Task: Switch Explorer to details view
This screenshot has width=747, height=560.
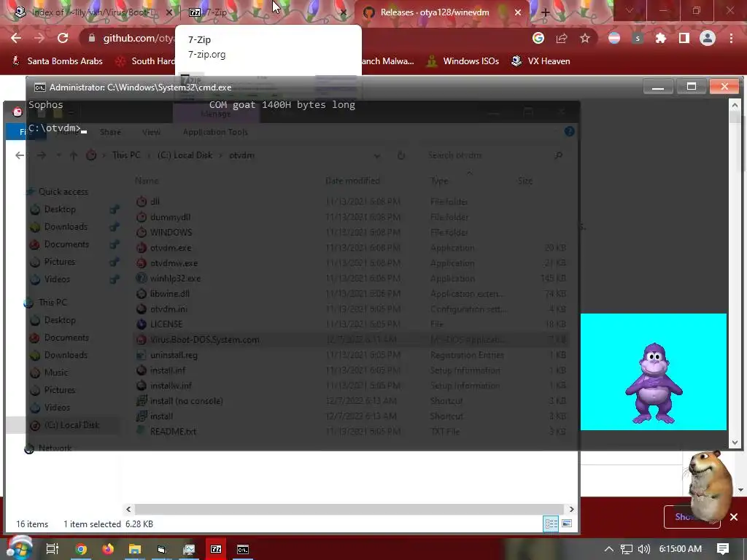Action: (551, 524)
